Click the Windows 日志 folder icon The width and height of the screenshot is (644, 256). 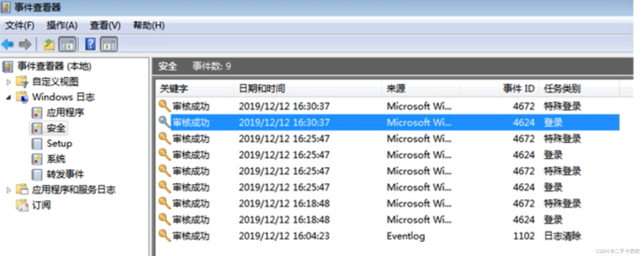pyautogui.click(x=22, y=97)
